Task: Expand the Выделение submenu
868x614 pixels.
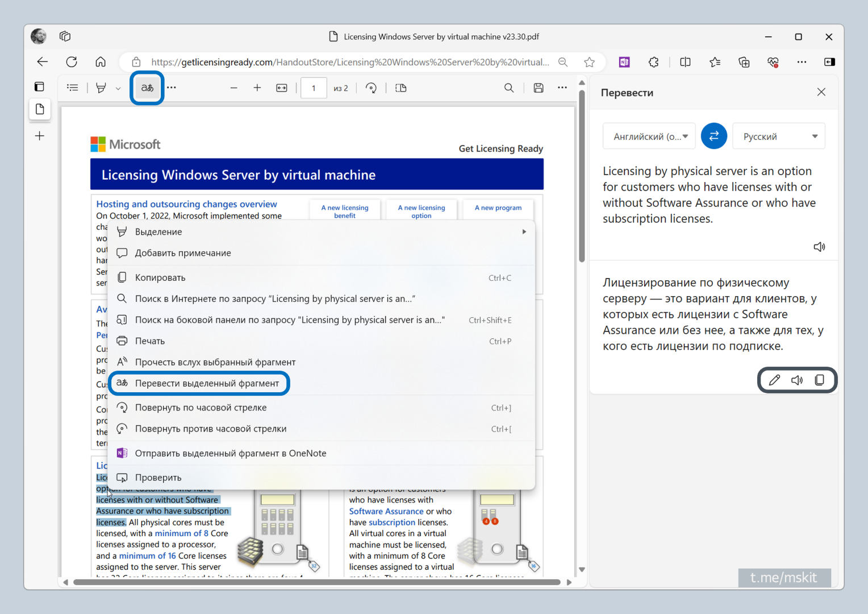Action: coord(322,232)
